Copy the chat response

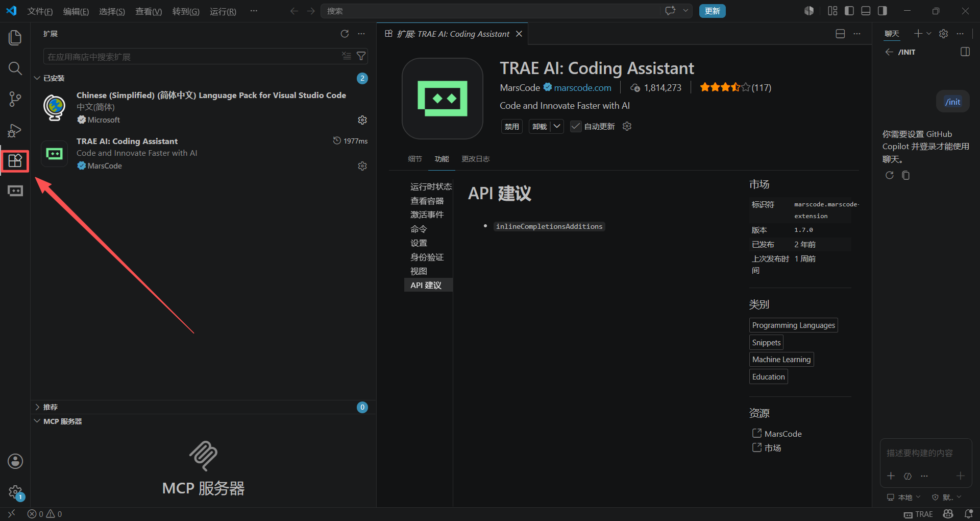(905, 175)
